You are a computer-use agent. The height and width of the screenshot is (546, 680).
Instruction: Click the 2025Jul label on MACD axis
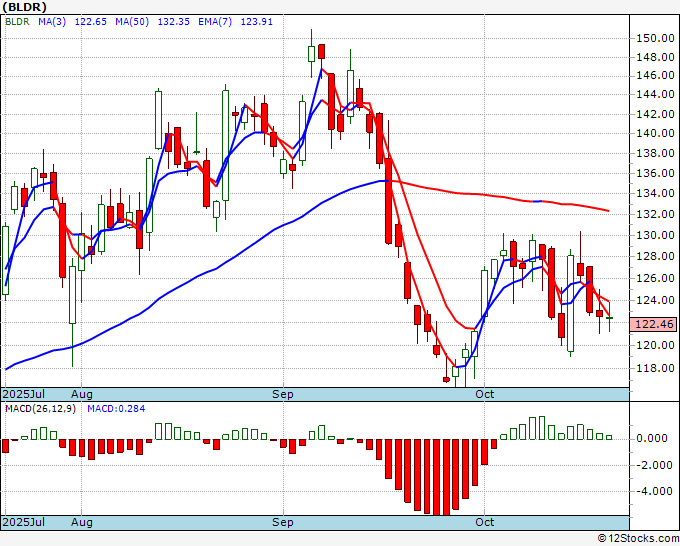23,522
